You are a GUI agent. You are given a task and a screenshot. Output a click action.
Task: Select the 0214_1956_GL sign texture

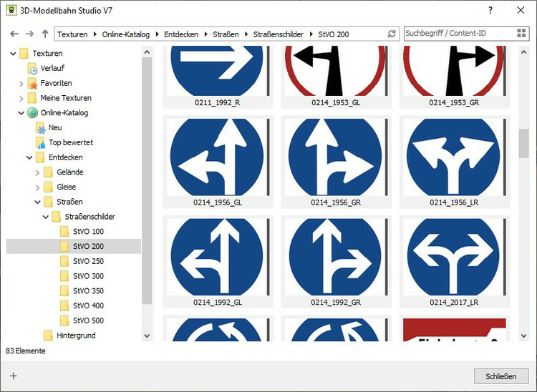click(x=218, y=162)
